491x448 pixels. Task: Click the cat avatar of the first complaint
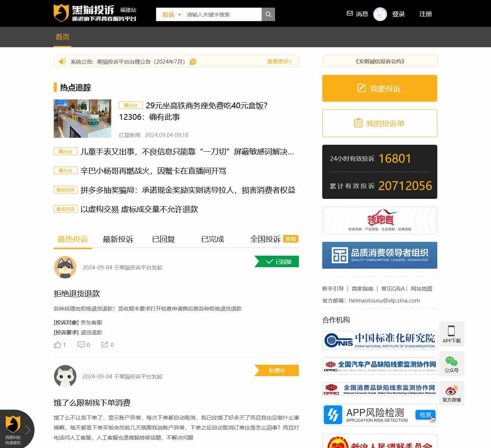(65, 267)
